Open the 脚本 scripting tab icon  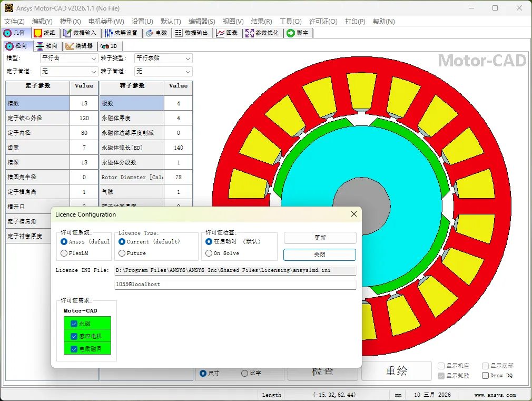point(290,33)
